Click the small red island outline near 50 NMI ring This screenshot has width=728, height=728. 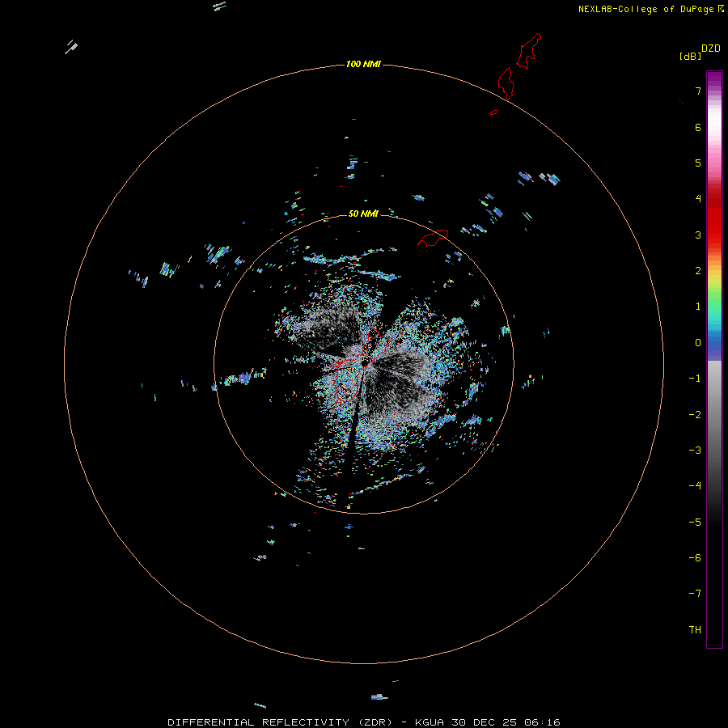pos(433,238)
